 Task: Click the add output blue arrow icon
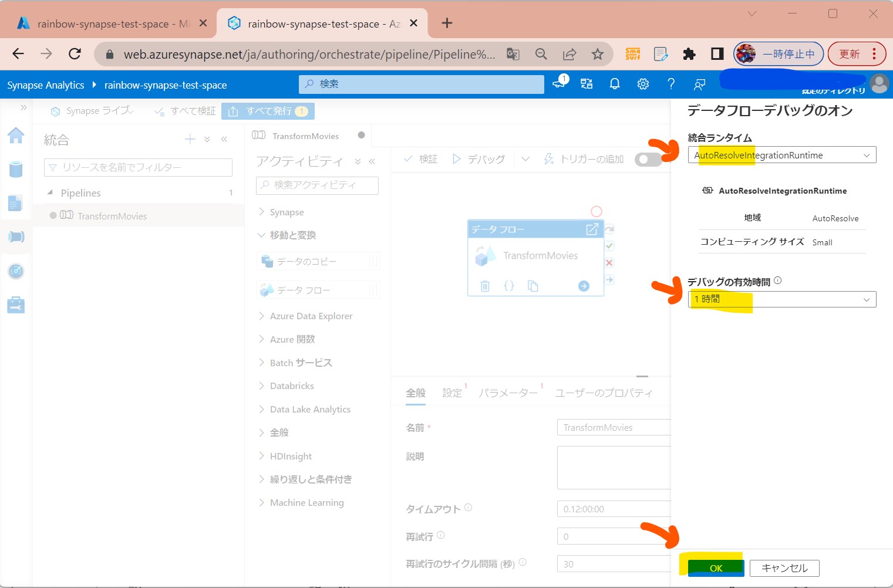coord(584,286)
